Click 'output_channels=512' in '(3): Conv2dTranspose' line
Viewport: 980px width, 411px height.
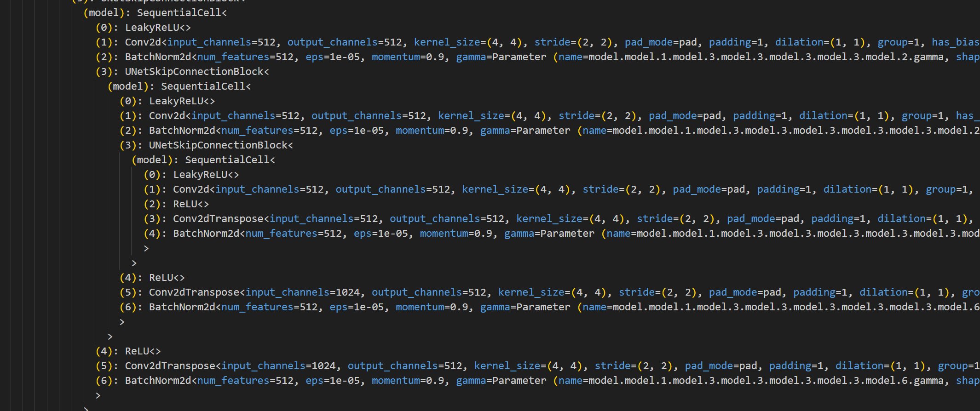(x=447, y=218)
